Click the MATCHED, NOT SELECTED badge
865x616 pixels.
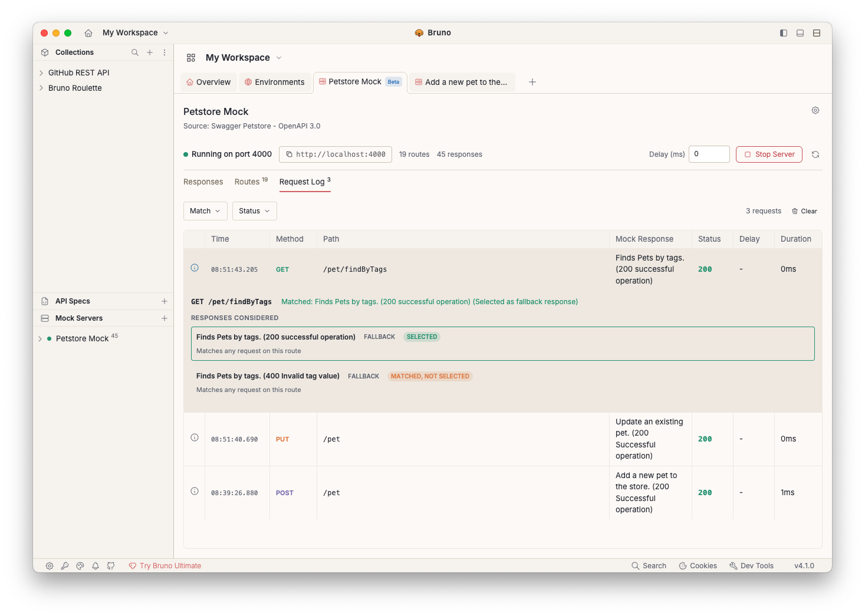coord(430,376)
